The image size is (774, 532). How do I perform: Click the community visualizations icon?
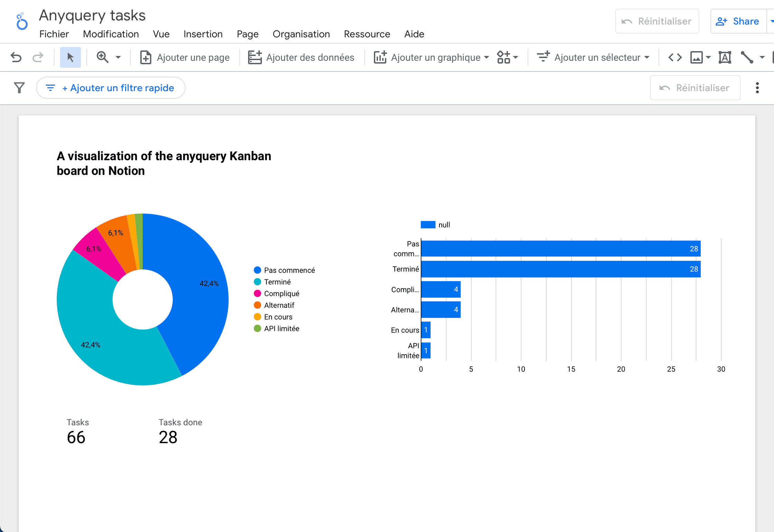[x=503, y=57]
